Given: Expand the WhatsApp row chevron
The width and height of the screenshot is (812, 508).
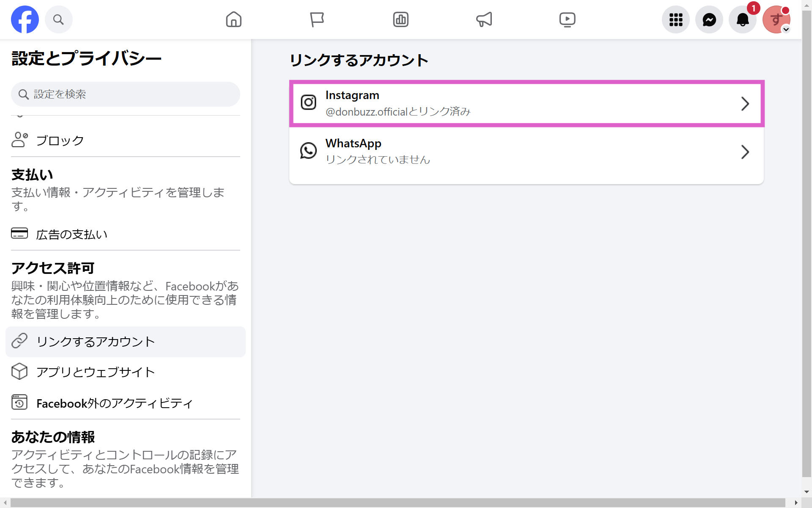Looking at the screenshot, I should tap(746, 152).
